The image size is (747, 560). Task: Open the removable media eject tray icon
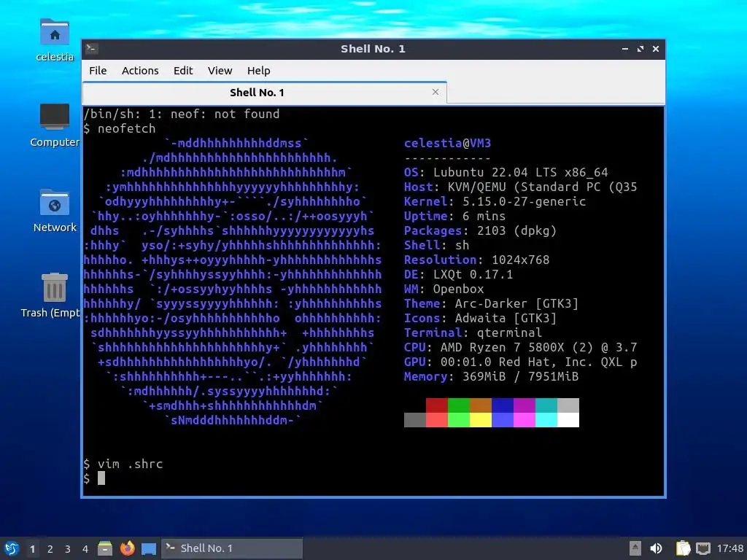click(x=635, y=548)
